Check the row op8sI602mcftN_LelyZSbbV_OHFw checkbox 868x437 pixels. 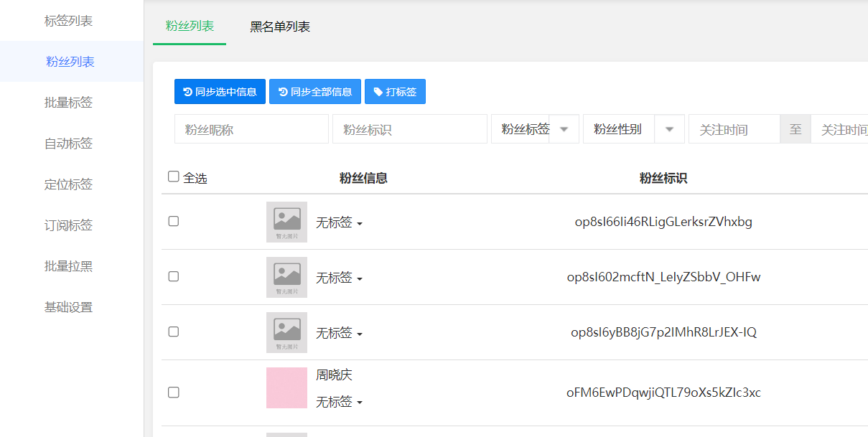[x=174, y=276]
